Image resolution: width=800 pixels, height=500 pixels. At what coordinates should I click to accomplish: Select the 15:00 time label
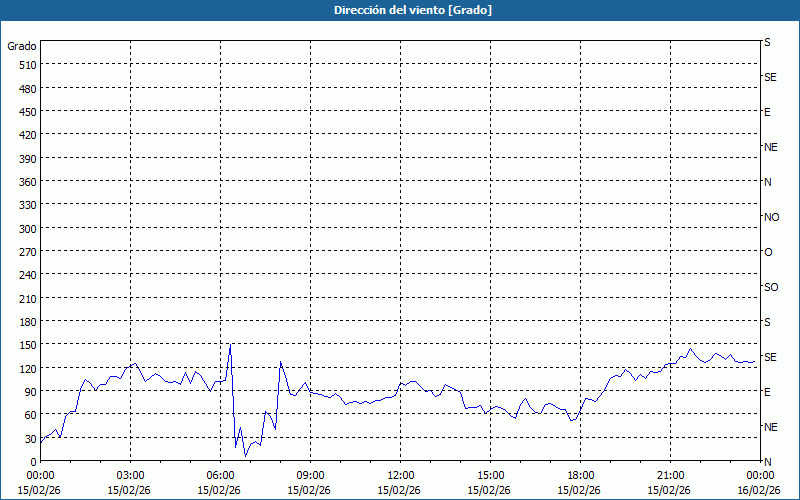tap(490, 475)
